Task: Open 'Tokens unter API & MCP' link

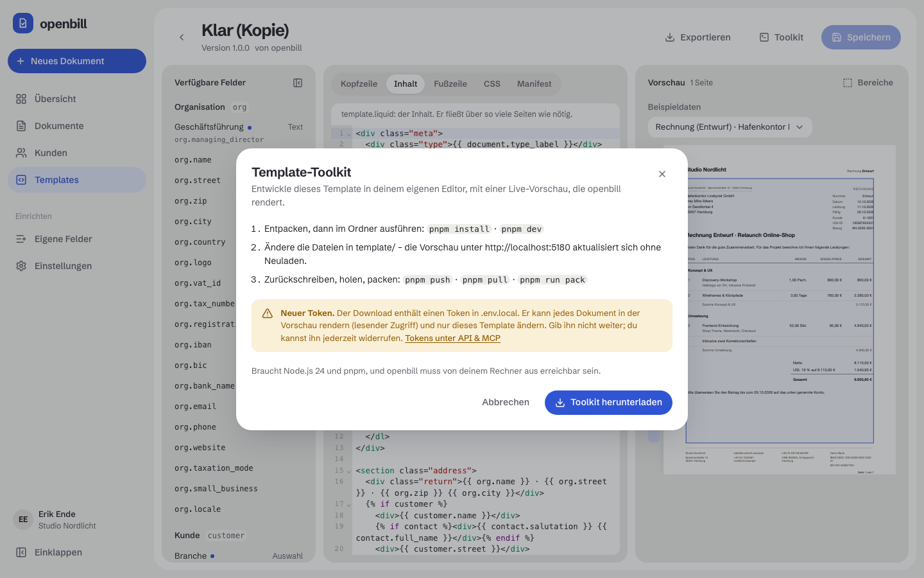Action: 452,338
